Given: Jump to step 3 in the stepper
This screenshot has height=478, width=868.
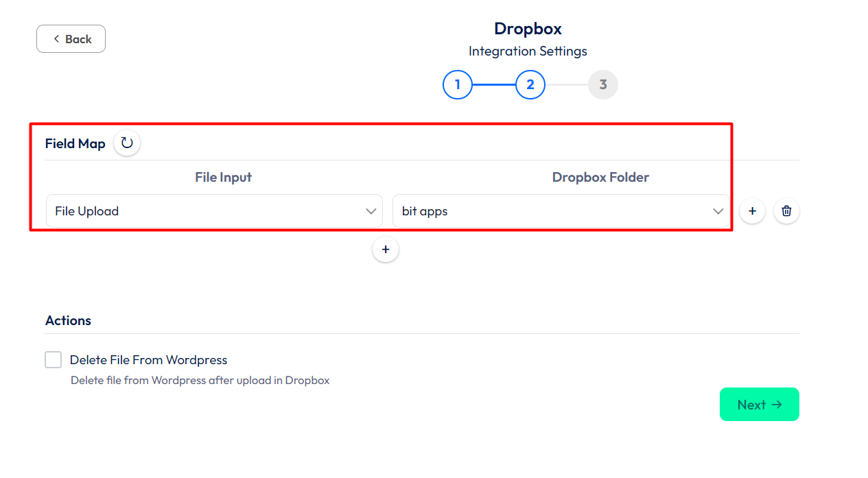Looking at the screenshot, I should (603, 85).
